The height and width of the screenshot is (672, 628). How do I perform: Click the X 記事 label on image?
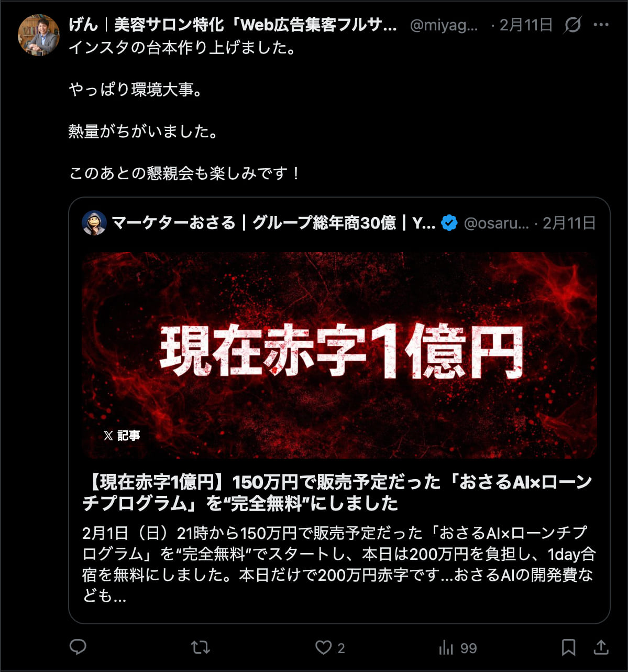[122, 435]
